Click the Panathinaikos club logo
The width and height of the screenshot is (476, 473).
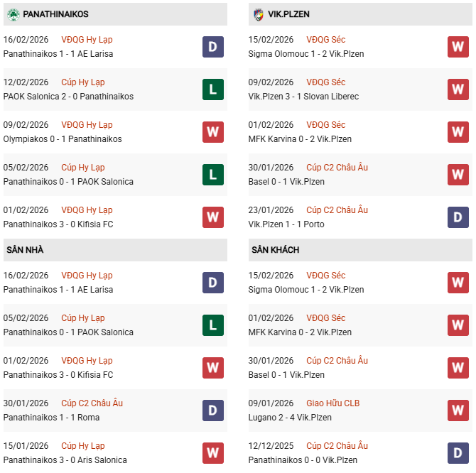(x=13, y=14)
